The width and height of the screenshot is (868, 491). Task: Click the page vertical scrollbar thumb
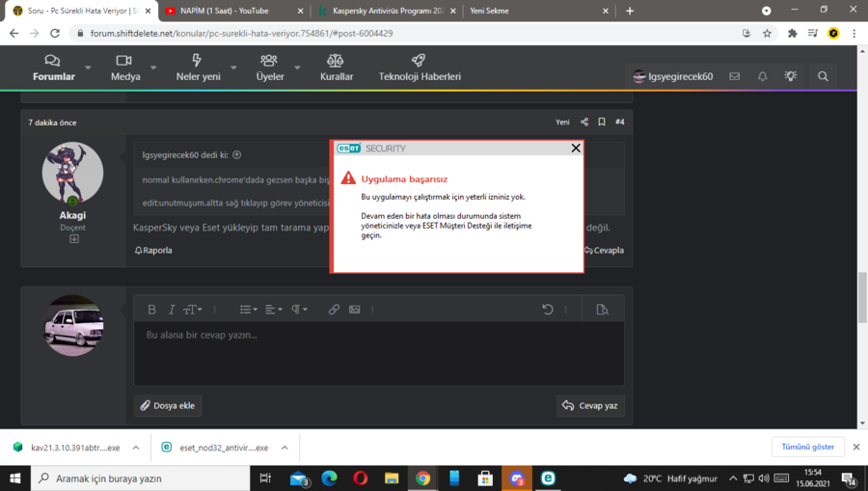coord(862,297)
